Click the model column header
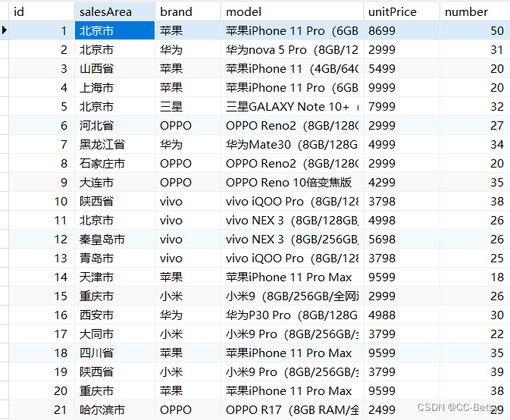Screen dimensions: 510x420 pyautogui.click(x=292, y=11)
